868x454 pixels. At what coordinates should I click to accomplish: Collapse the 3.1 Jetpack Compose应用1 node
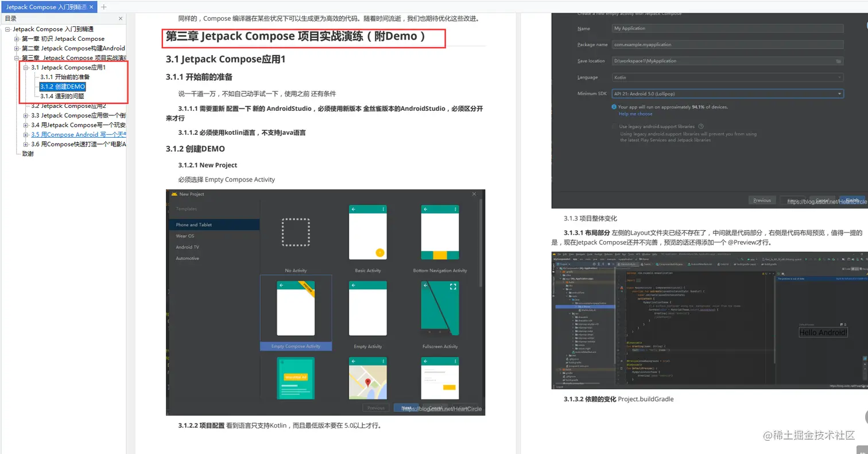pyautogui.click(x=26, y=68)
